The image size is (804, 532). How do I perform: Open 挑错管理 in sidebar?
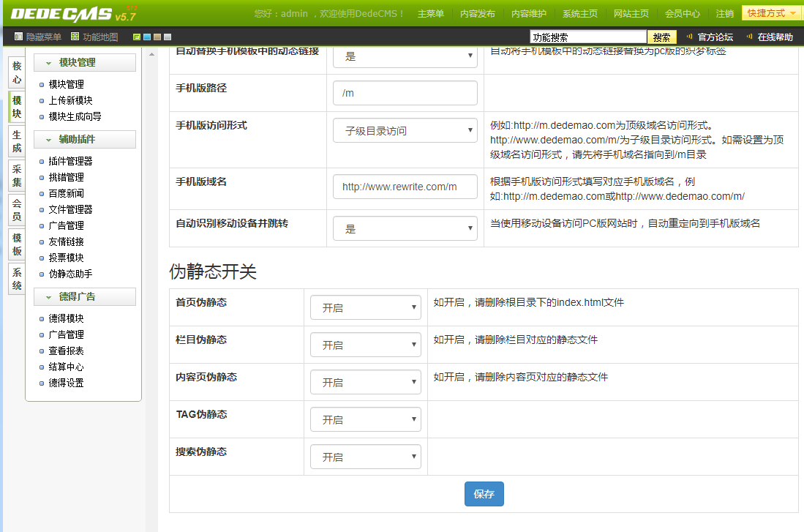point(66,177)
